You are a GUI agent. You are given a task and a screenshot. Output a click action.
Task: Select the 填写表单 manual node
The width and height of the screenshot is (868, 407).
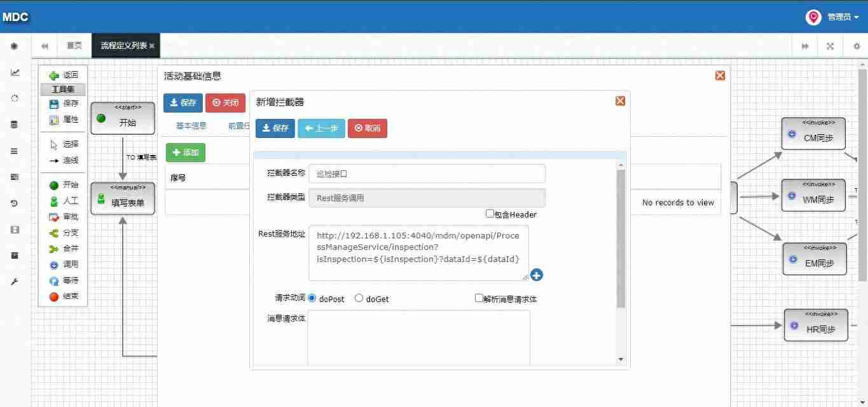click(123, 198)
